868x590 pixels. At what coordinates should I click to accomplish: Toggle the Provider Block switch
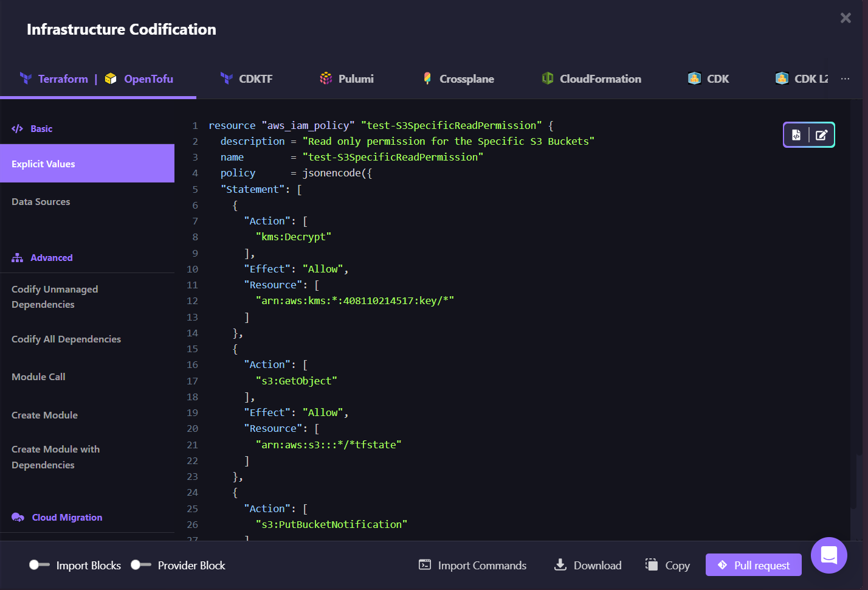141,565
